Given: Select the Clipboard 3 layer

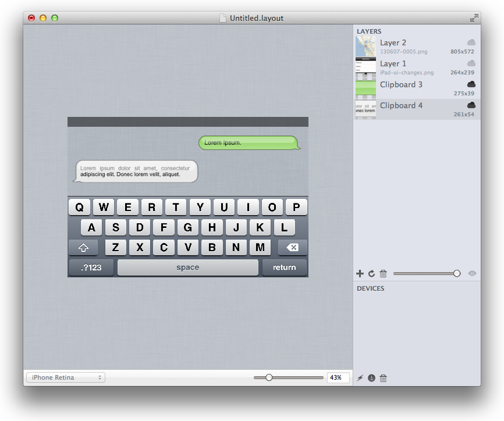Looking at the screenshot, I should (417, 88).
